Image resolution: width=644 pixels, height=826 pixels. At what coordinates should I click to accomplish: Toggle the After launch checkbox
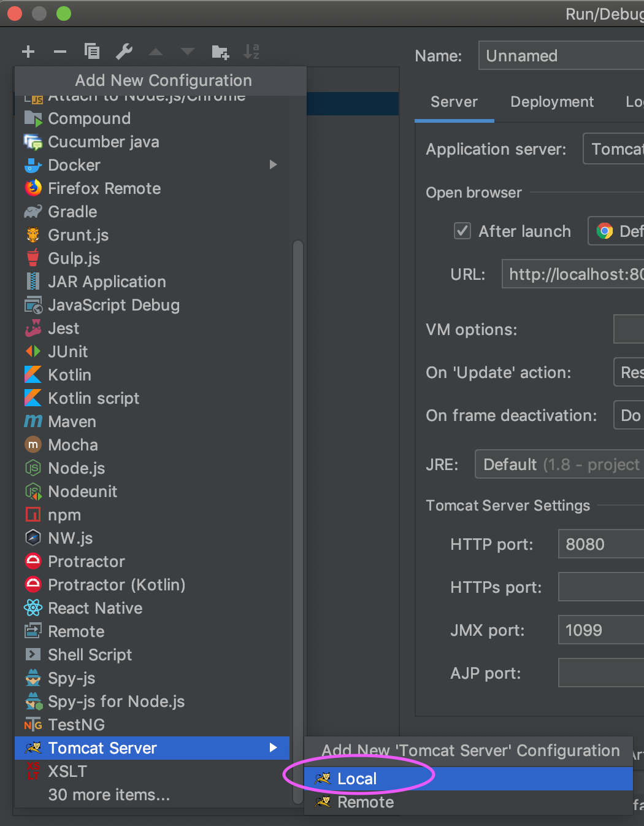(462, 231)
